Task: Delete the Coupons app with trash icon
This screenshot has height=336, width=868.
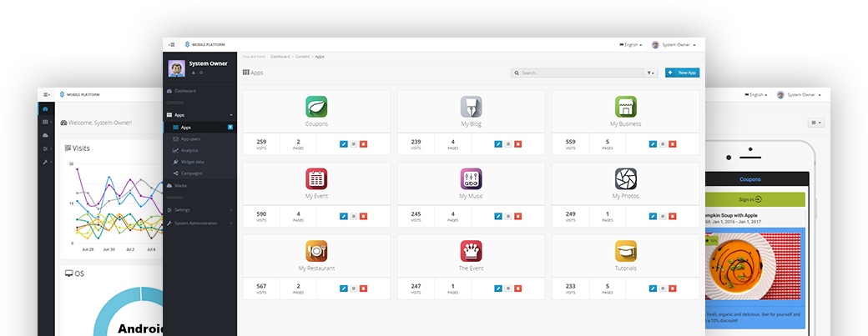Action: (x=363, y=143)
